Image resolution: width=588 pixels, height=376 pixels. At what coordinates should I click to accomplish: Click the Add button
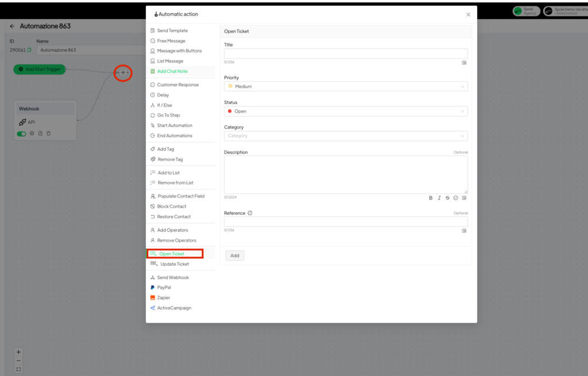coord(235,255)
